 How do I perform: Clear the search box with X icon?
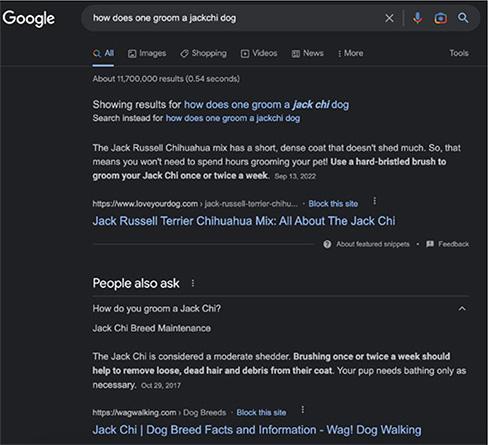(x=389, y=18)
